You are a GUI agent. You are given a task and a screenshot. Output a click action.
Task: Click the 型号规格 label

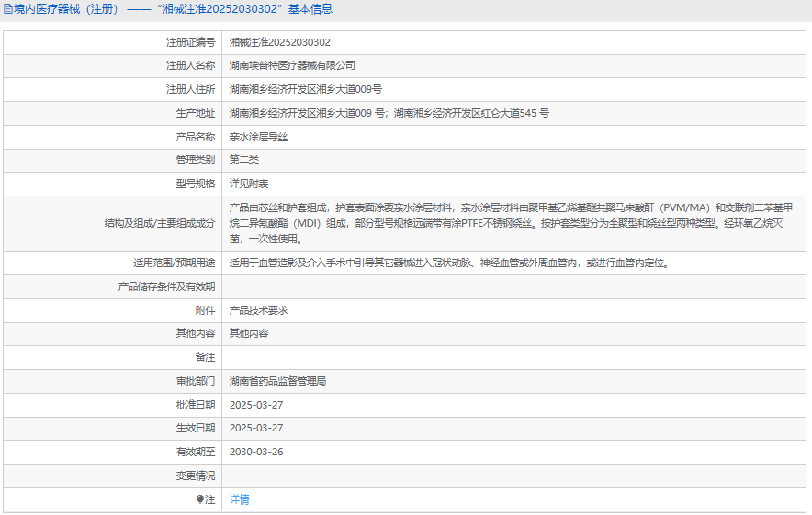(196, 185)
